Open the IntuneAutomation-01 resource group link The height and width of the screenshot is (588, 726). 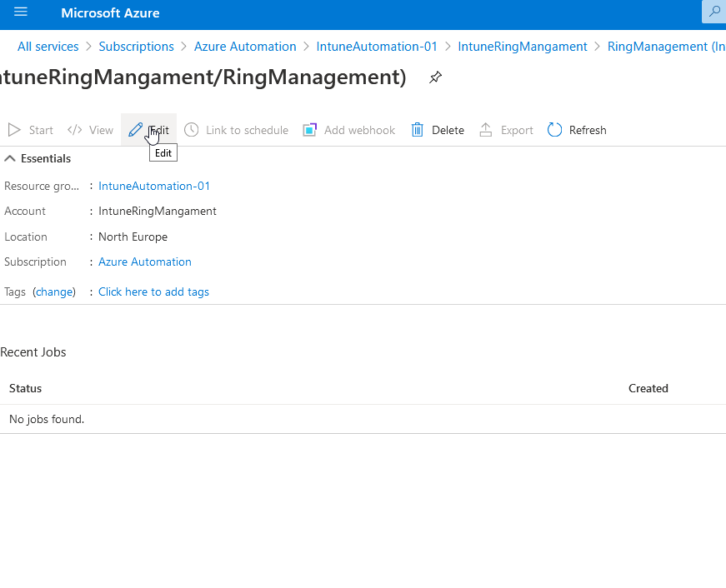(x=154, y=186)
